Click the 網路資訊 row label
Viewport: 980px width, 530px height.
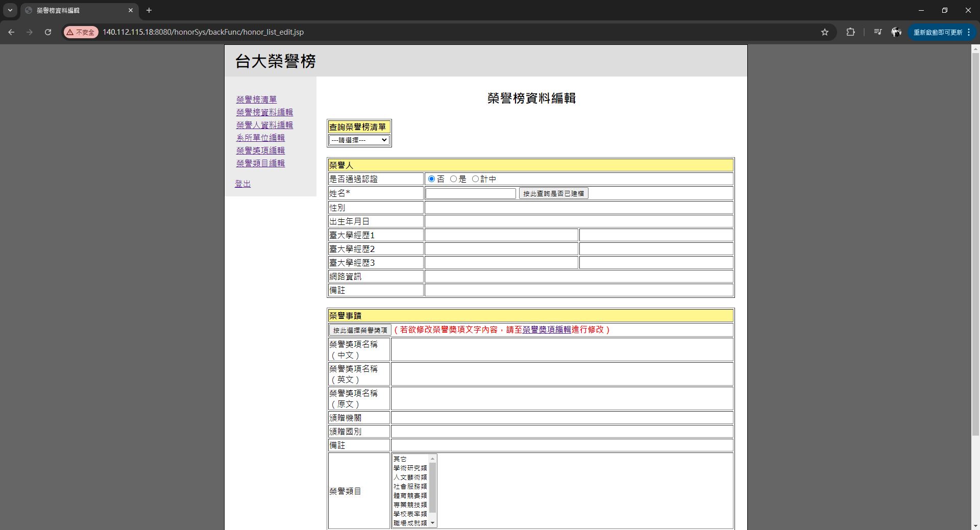click(346, 276)
